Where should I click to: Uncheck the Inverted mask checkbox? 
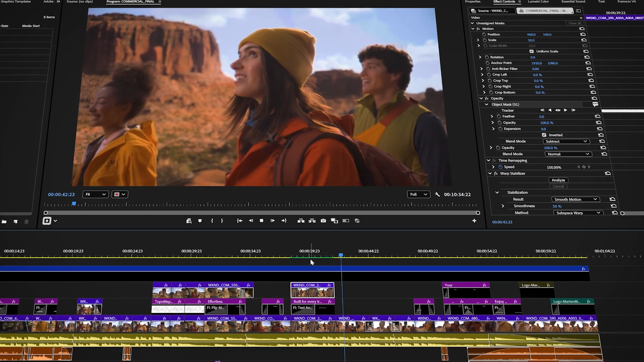point(544,135)
